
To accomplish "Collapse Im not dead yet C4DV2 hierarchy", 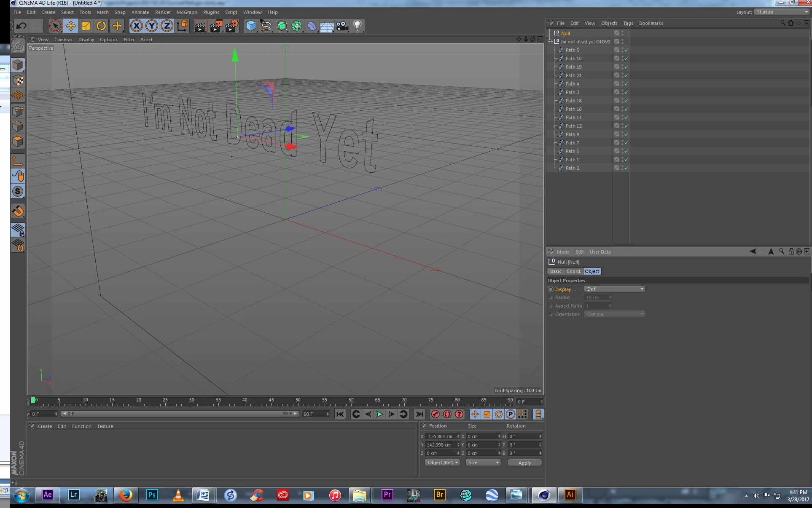I will click(550, 42).
